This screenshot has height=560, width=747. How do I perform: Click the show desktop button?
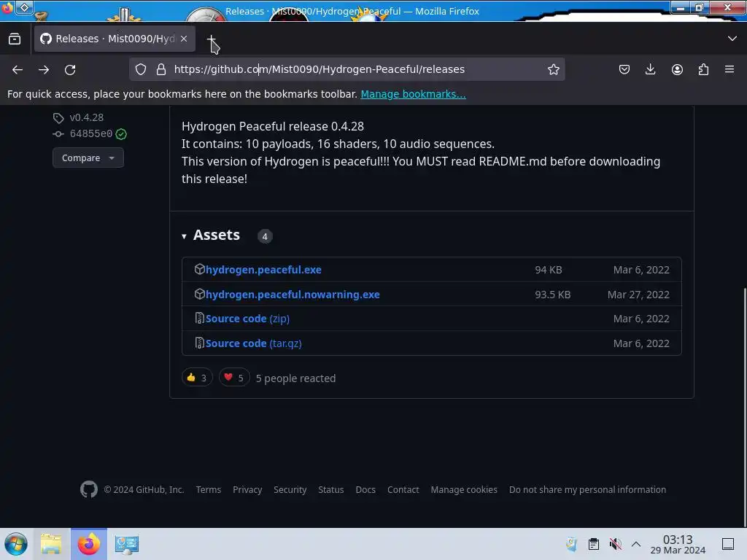728,544
